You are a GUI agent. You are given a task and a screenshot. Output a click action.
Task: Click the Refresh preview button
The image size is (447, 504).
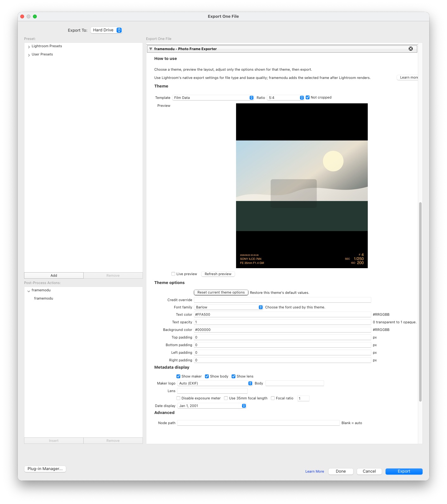[218, 274]
